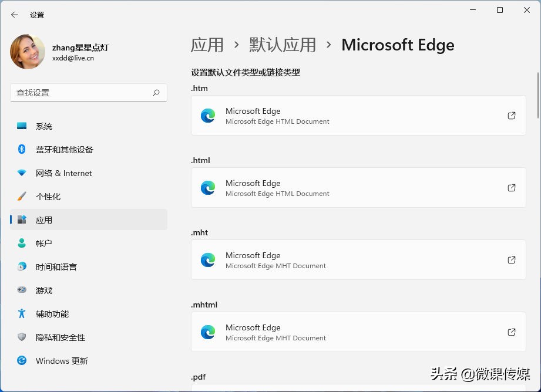Navigate to 应用 breadcrumb
This screenshot has width=541, height=392.
tap(207, 45)
